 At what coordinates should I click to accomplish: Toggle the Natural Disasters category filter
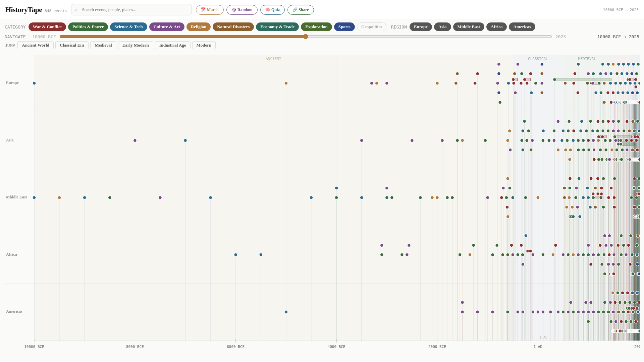(x=233, y=27)
